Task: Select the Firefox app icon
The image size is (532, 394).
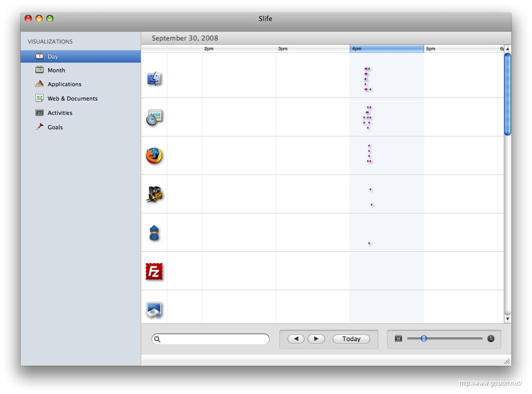Action: tap(154, 156)
